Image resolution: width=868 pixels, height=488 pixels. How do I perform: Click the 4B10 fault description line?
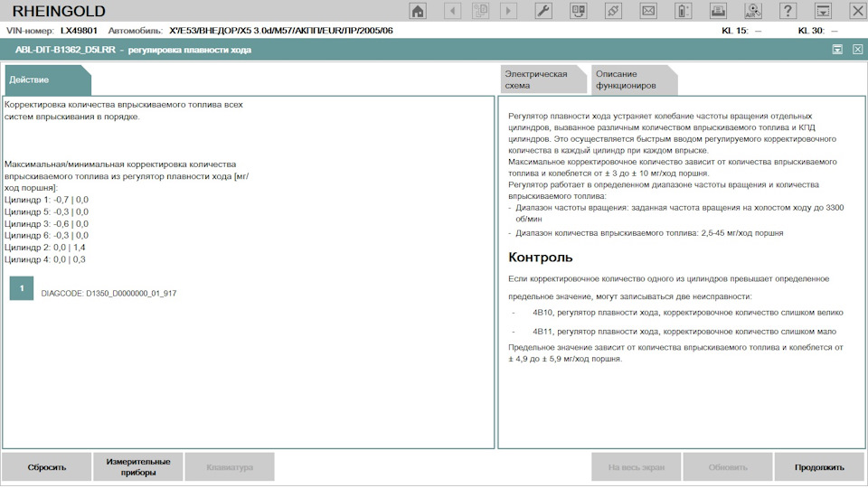click(687, 313)
